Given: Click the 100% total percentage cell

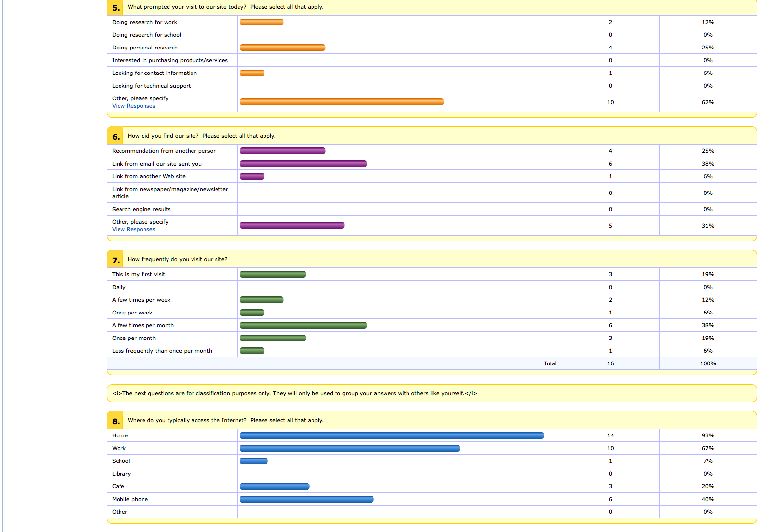Looking at the screenshot, I should tap(708, 363).
